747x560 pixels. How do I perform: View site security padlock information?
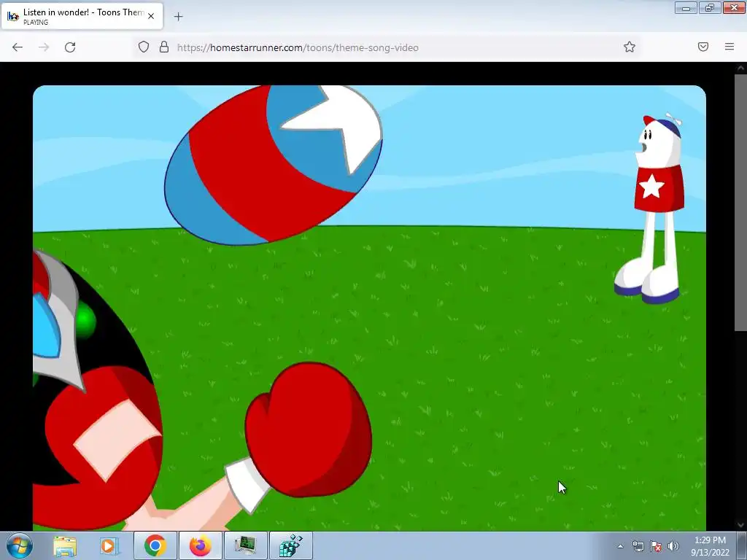click(164, 47)
